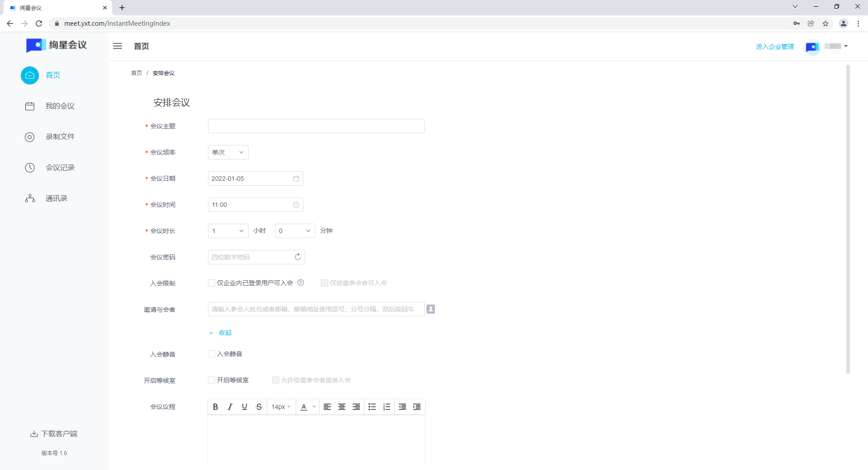Viewport: 868px width, 470px height.
Task: Open the font color dropdown arrow
Action: pyautogui.click(x=314, y=407)
